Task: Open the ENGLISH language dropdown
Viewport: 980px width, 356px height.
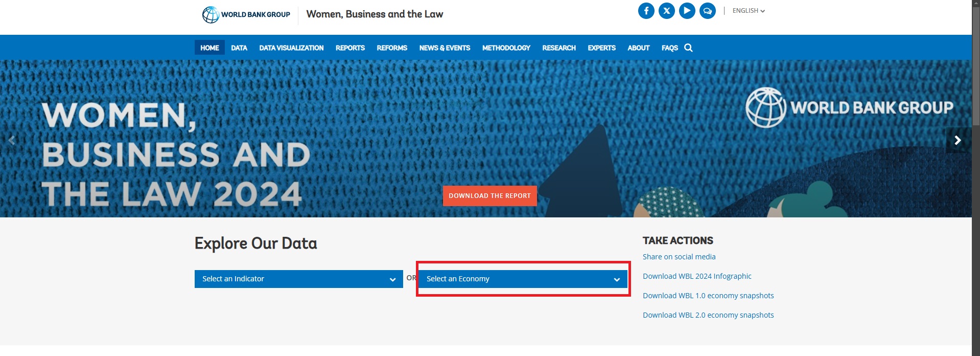Action: pos(749,11)
